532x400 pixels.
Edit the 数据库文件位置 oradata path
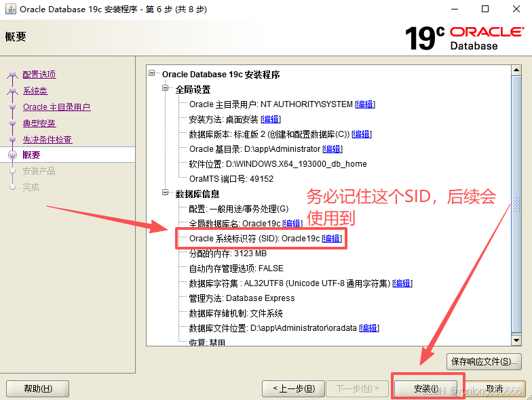pyautogui.click(x=369, y=328)
